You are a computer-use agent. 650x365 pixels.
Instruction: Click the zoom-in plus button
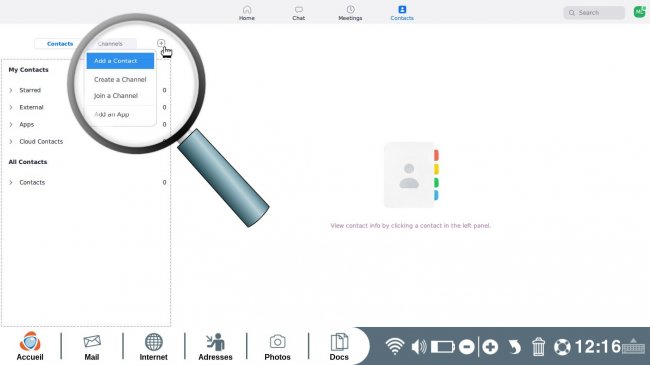(x=490, y=347)
